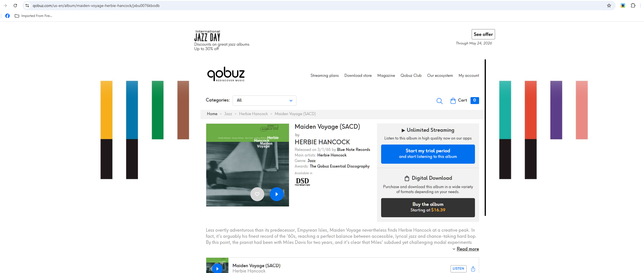The height and width of the screenshot is (273, 644).
Task: Open the search magnifier icon
Action: (439, 101)
